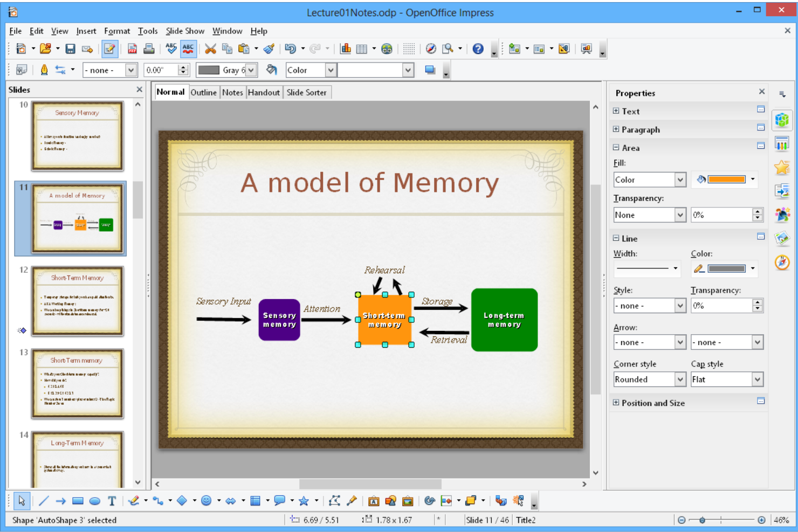This screenshot has width=798, height=532.
Task: Select slide 13 'Short-Term memory' thumbnail
Action: pos(77,383)
